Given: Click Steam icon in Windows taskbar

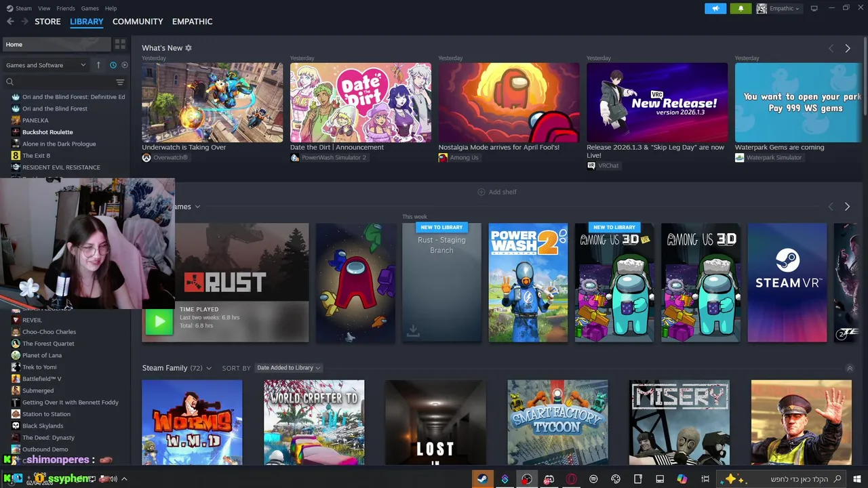Looking at the screenshot, I should coord(482,479).
